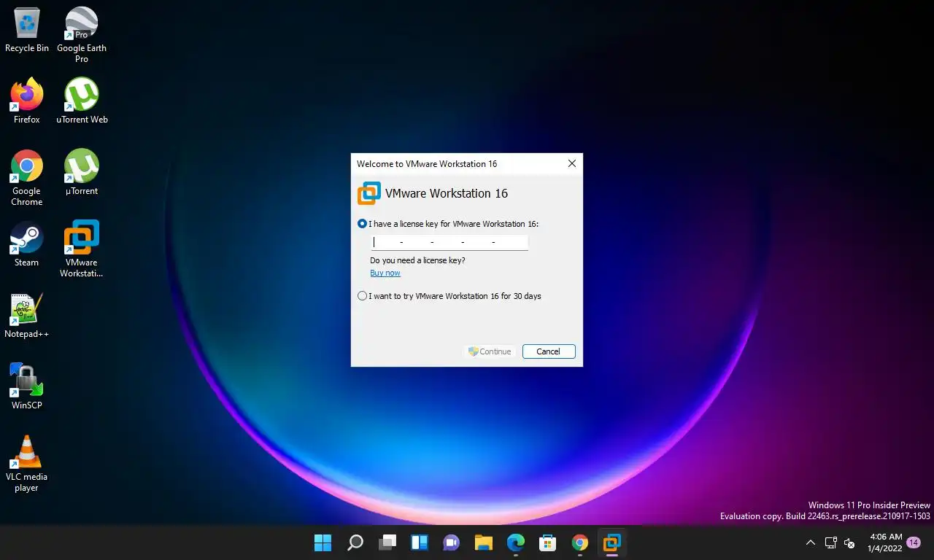Screen dimensions: 934x560
Task: Open the Widgets panel in taskbar
Action: point(420,542)
